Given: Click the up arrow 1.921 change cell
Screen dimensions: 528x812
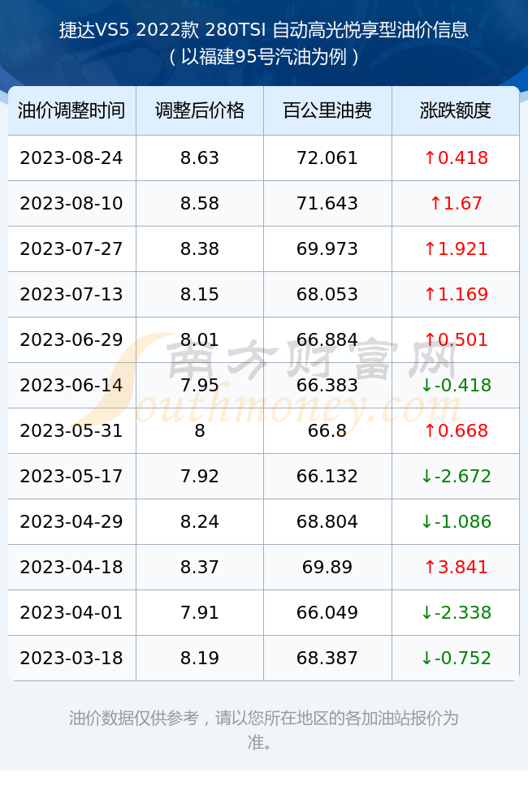Looking at the screenshot, I should click(x=456, y=249).
